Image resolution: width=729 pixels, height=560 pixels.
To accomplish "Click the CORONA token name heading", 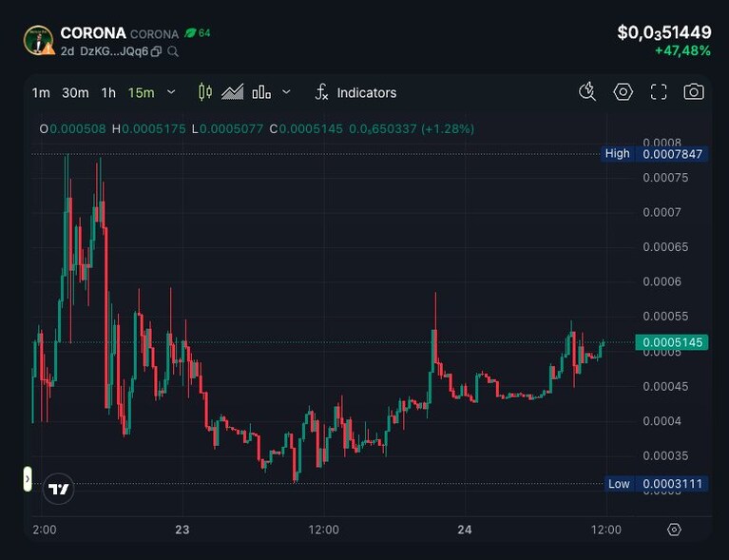I will click(93, 33).
